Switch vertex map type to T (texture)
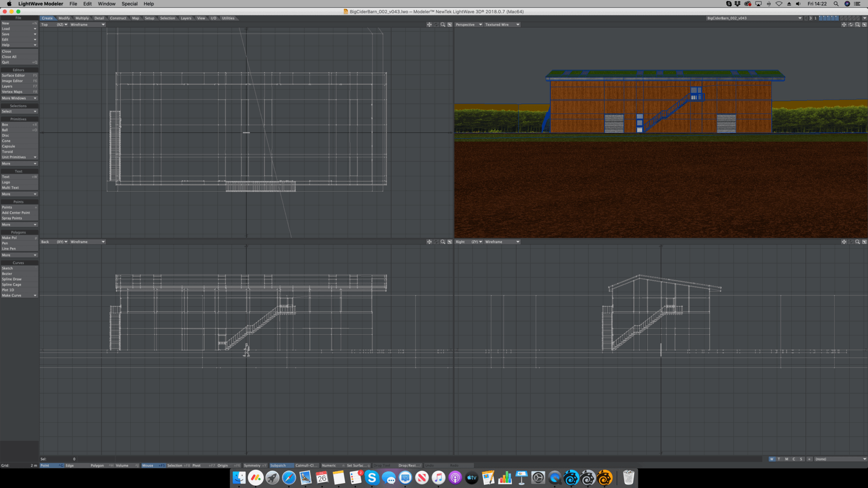This screenshot has width=868, height=488. 779,459
